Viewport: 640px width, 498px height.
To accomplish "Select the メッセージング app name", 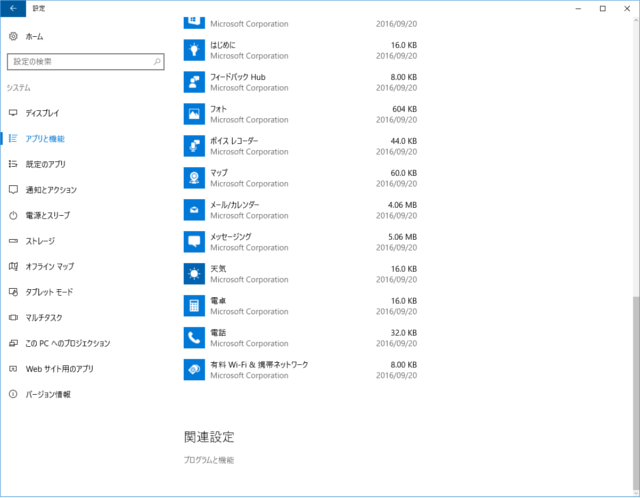I will coord(231,237).
